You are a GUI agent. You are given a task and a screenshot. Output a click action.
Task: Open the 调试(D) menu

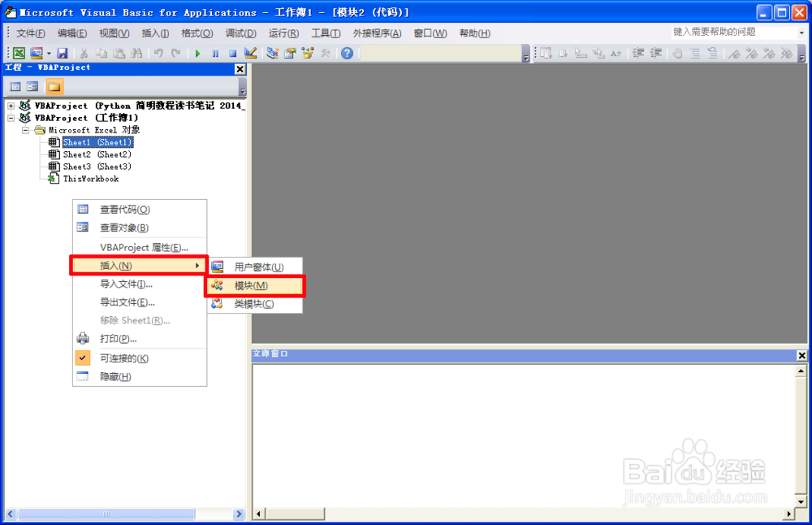pyautogui.click(x=240, y=33)
